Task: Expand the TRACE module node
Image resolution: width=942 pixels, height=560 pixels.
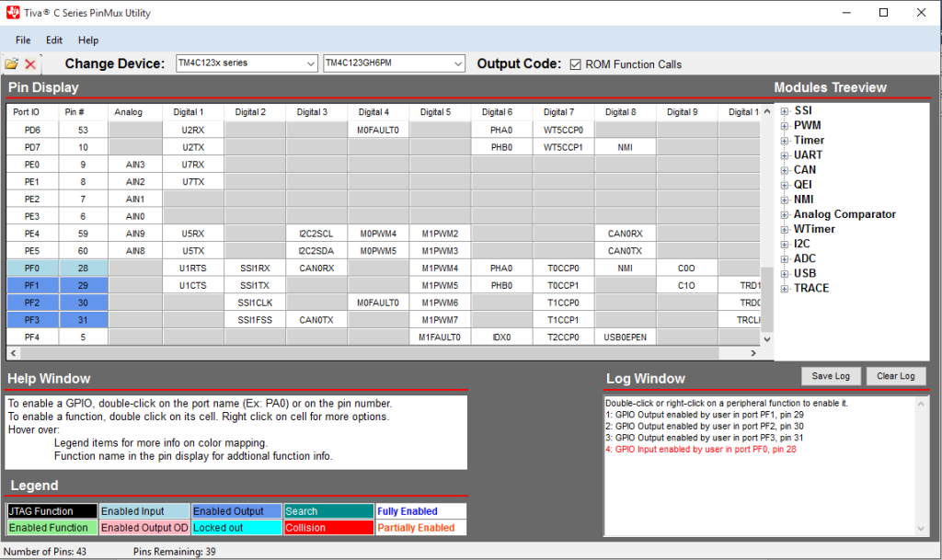Action: click(x=785, y=289)
